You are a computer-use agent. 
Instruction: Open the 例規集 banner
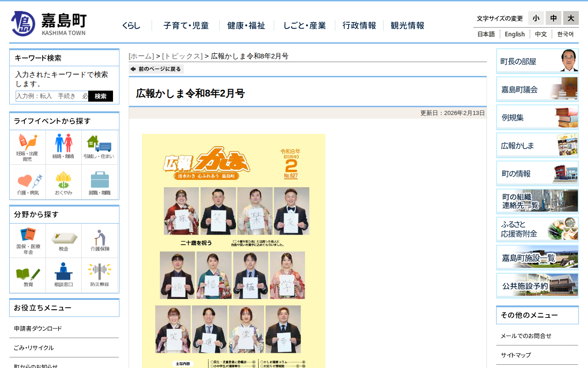pyautogui.click(x=537, y=117)
